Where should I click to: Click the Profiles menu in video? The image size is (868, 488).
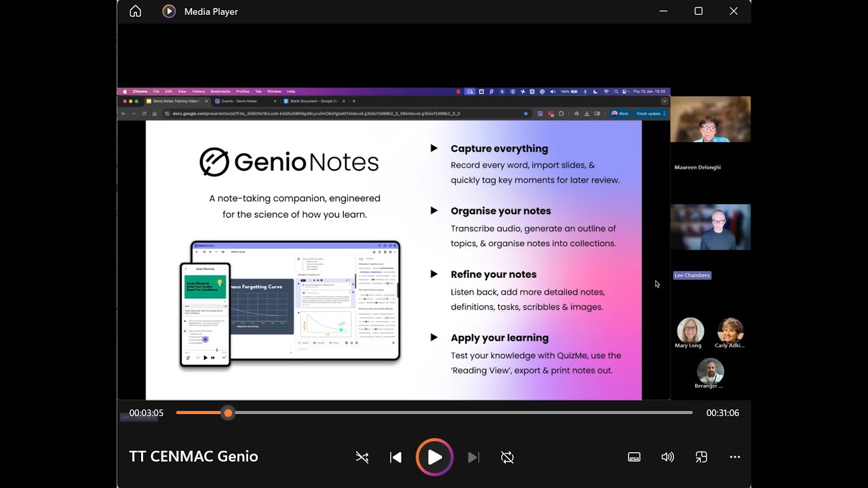(x=243, y=91)
